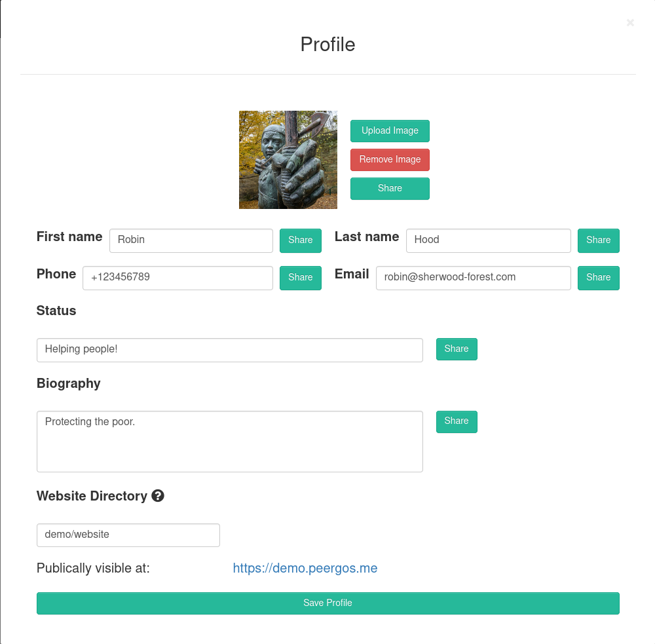Close the Profile dialog with X

pyautogui.click(x=630, y=22)
